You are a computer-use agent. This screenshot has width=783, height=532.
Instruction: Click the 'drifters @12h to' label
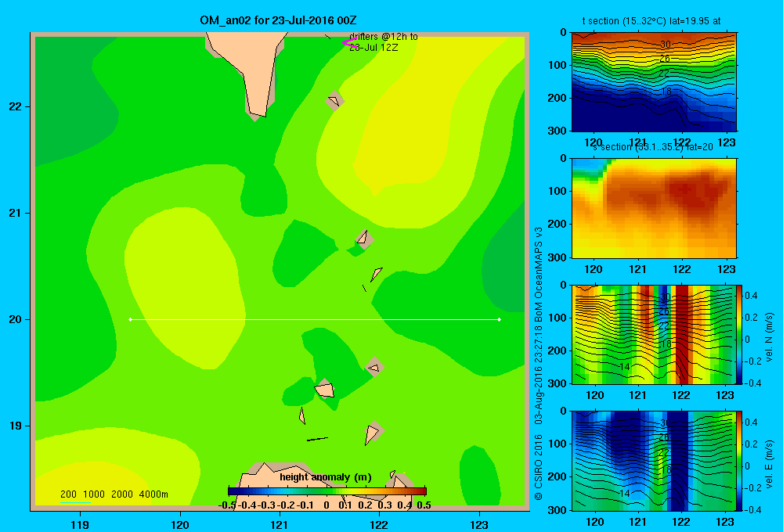click(x=384, y=37)
